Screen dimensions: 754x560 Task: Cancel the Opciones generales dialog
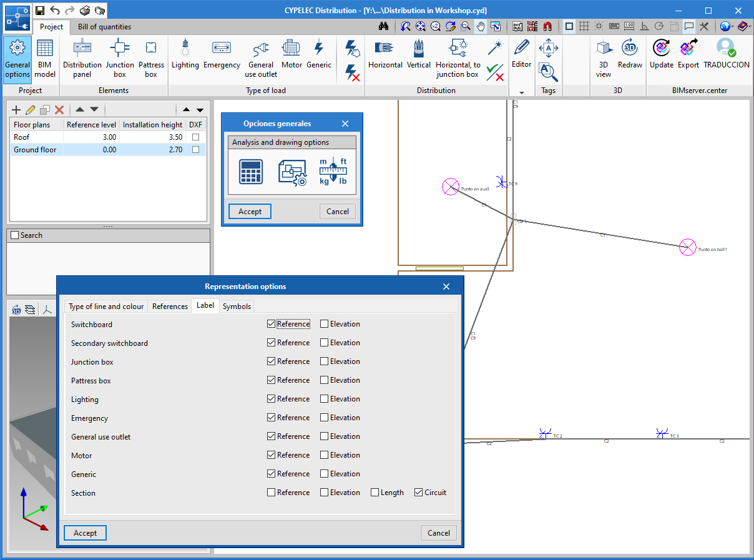pos(338,212)
